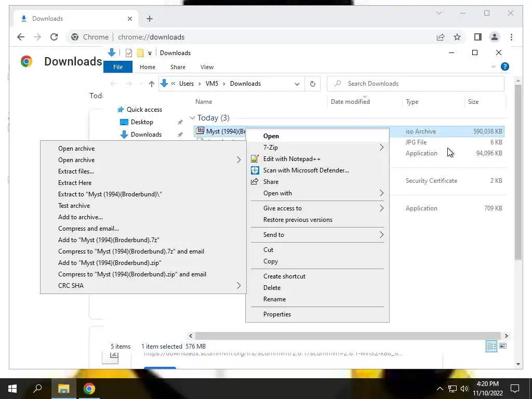532x399 pixels.
Task: Click the New folder quick access icon
Action: coord(140,53)
